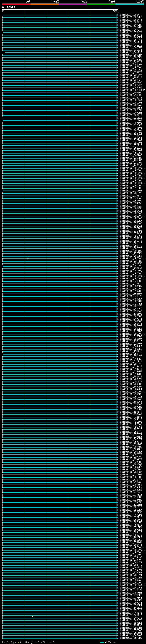The image size is (146, 644).
Task: Open hit UniRef100_Q9XGF1
Action: coord(131,58)
